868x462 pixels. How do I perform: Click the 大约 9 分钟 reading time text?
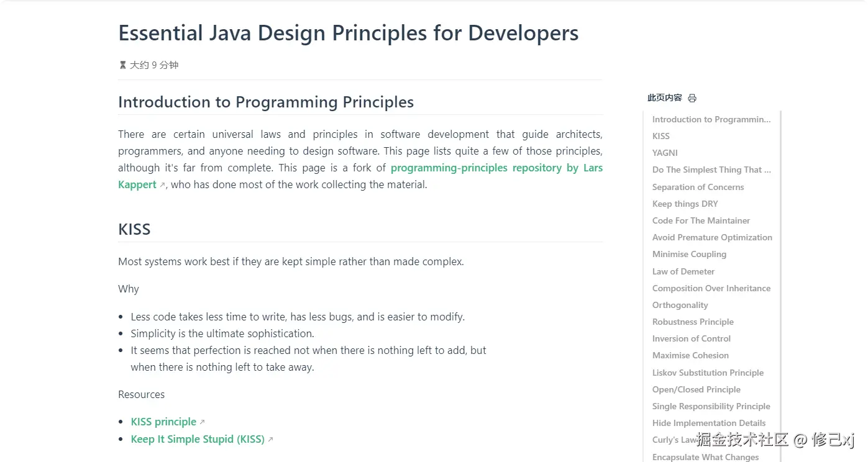(x=154, y=65)
